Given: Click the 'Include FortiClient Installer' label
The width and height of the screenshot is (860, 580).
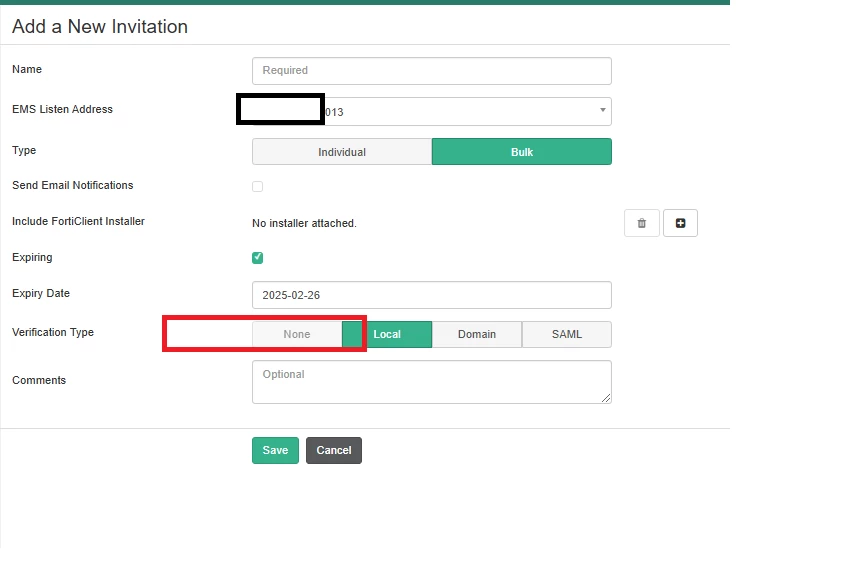Looking at the screenshot, I should click(78, 221).
